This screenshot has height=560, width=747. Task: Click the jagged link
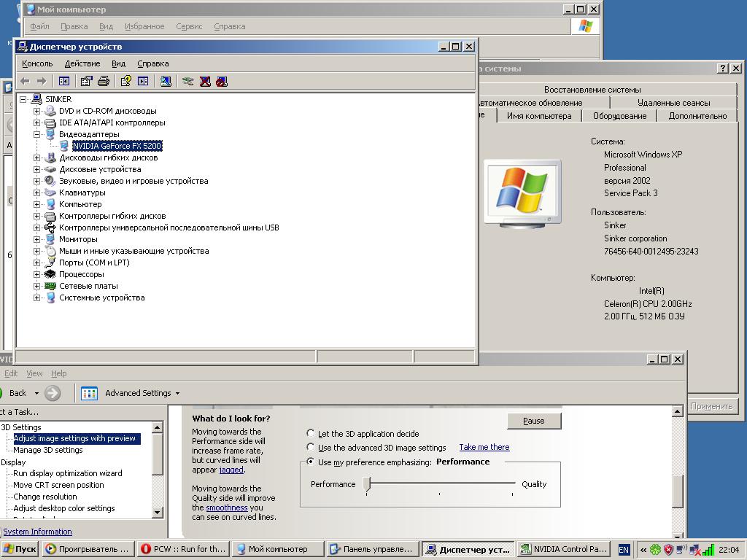(231, 470)
